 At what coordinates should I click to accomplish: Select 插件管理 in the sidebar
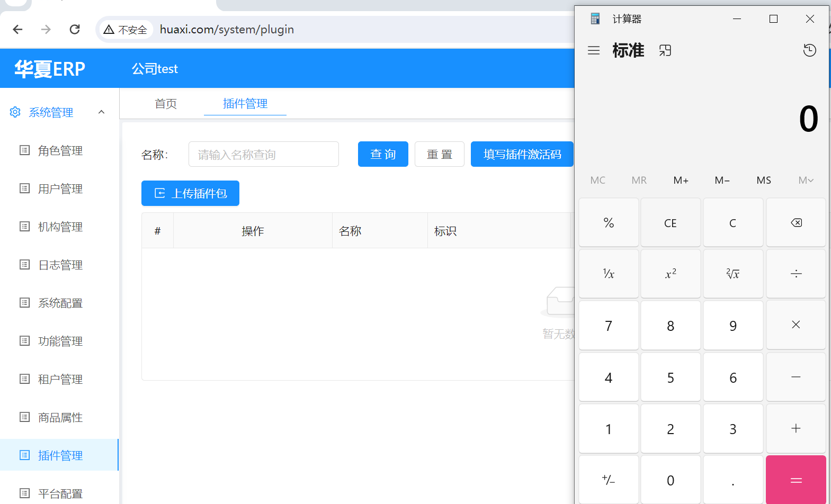tap(59, 455)
